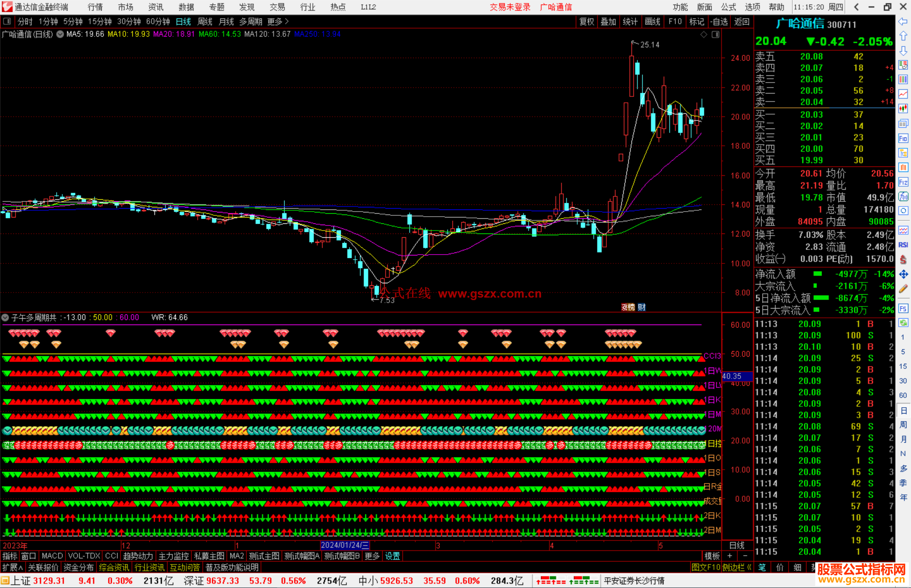Click the candlestick chart sidebar icon
Viewport: 911px width, 588px height.
coord(903,108)
